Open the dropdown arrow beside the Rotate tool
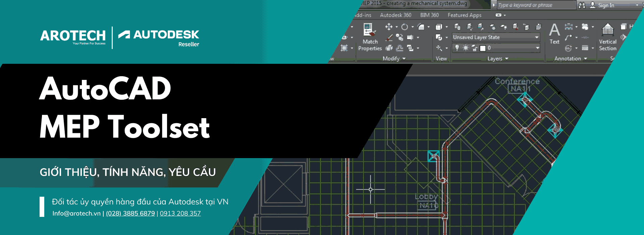The height and width of the screenshot is (235, 644). tap(413, 27)
